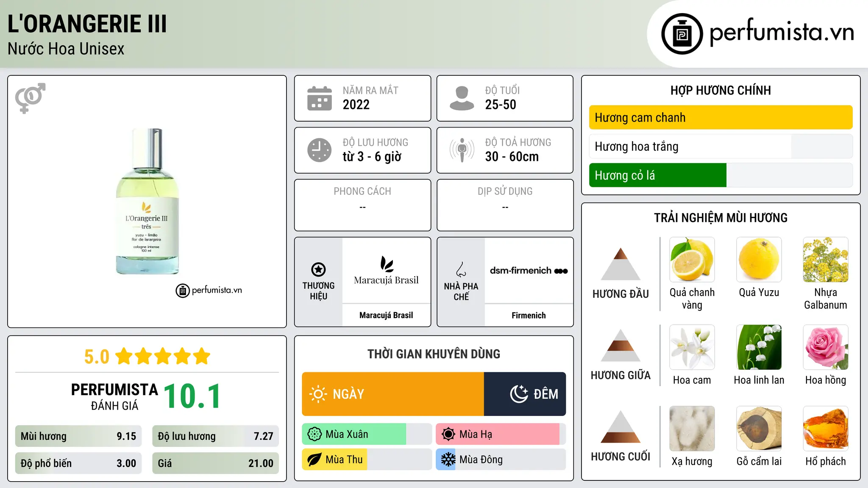Click the 5.0 star score
The image size is (868, 488).
97,357
